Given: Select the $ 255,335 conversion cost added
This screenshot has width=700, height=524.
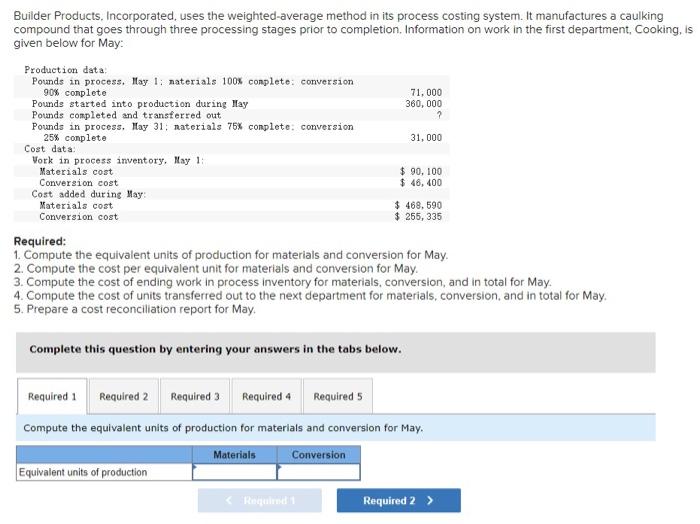Looking at the screenshot, I should point(418,216).
